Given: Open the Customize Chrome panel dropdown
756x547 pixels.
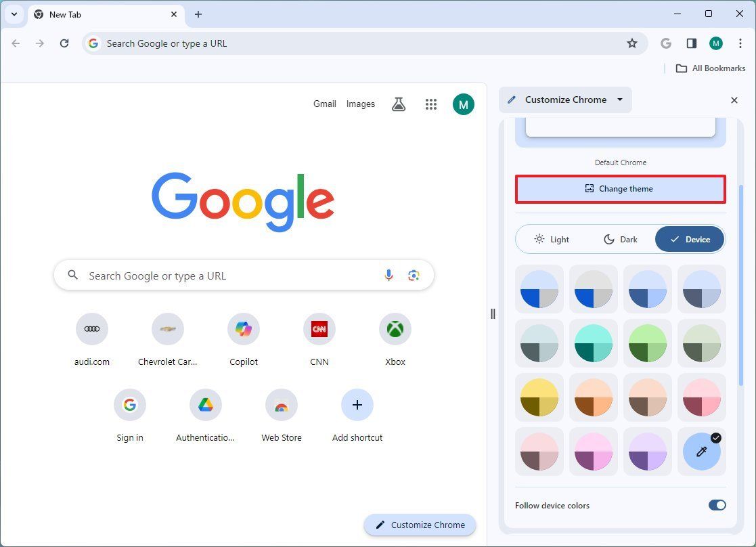Looking at the screenshot, I should tap(619, 100).
